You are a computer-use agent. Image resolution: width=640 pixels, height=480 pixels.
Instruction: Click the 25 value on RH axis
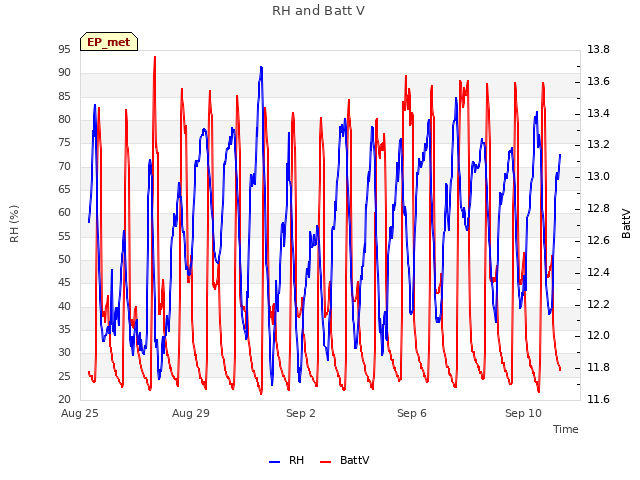pyautogui.click(x=64, y=376)
